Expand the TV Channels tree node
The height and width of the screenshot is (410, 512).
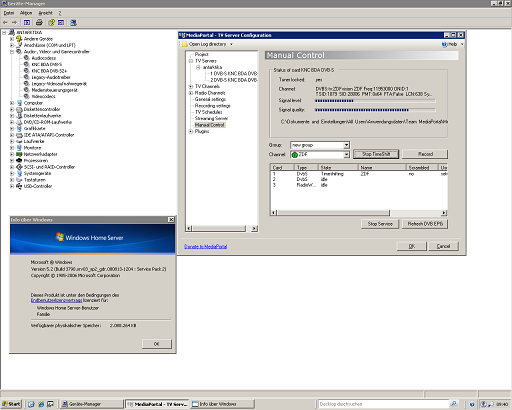[x=191, y=87]
